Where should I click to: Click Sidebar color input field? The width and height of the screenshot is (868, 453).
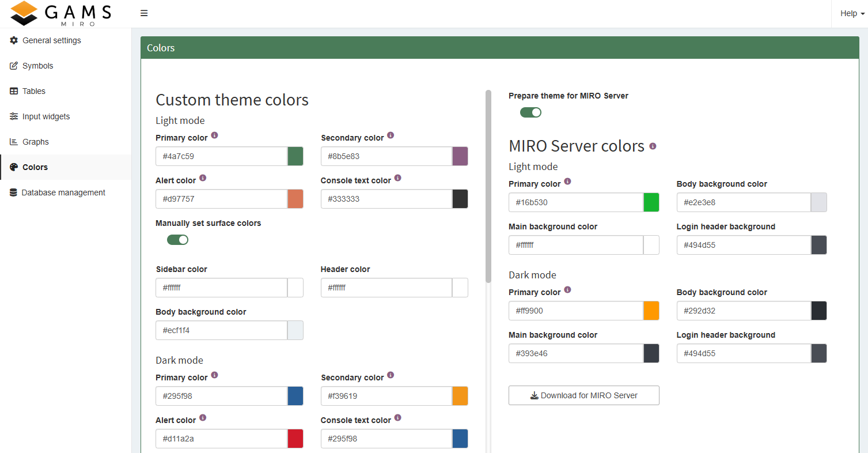221,288
